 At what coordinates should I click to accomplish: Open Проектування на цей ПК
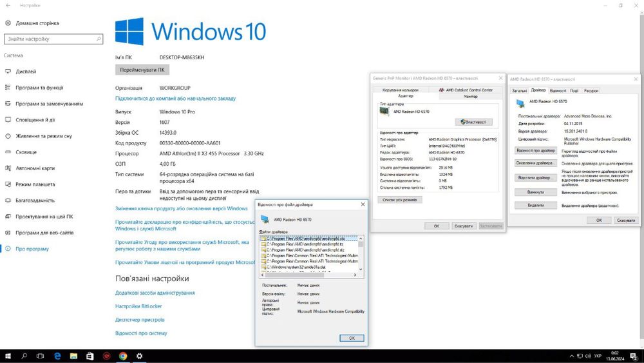(44, 216)
